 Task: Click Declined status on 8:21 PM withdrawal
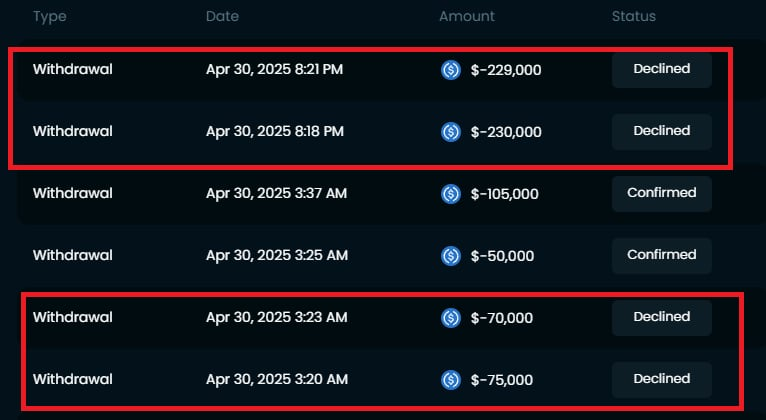661,69
